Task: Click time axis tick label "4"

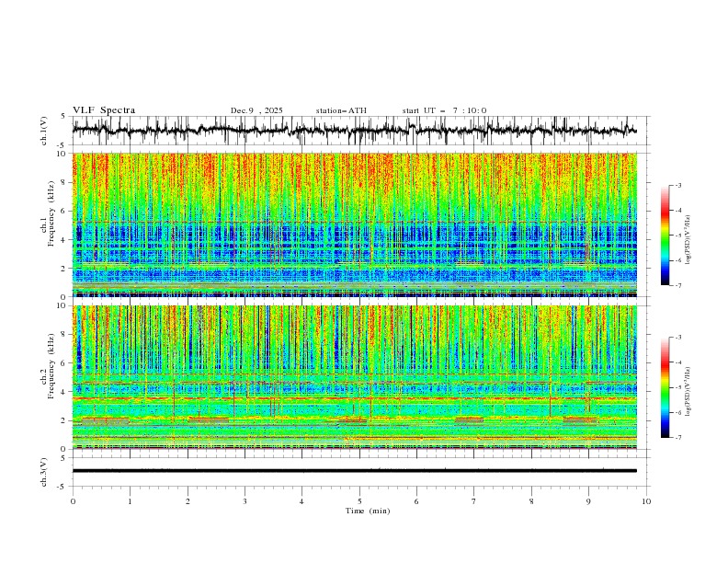Action: point(301,501)
